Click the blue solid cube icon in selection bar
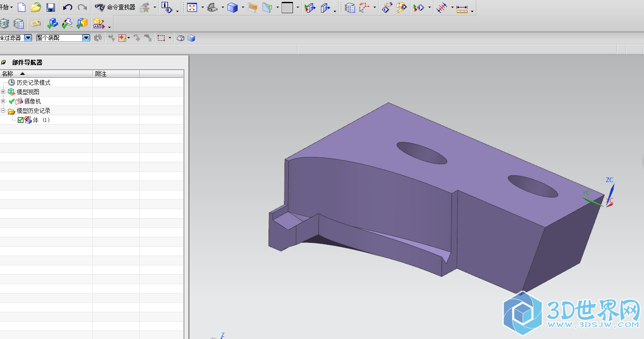 coord(191,38)
